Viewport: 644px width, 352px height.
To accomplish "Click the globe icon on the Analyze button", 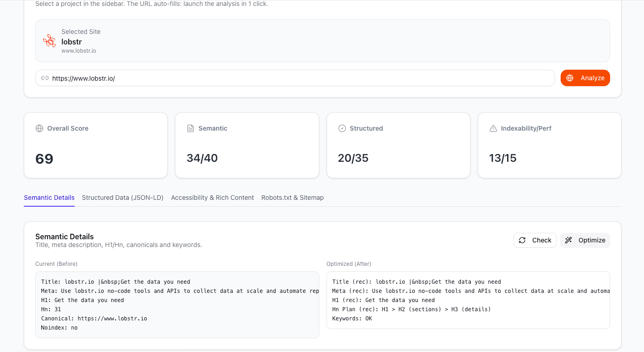I will coord(570,78).
